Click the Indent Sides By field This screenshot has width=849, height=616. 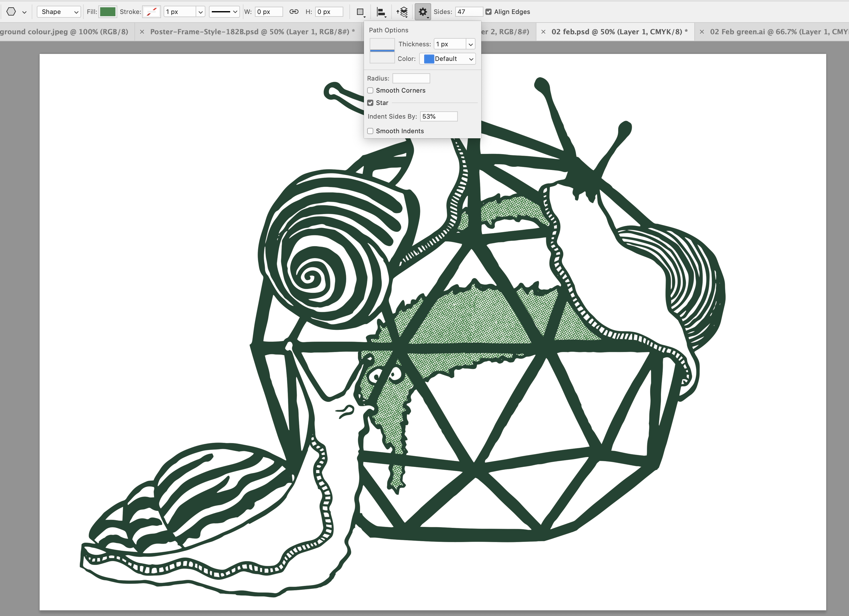pyautogui.click(x=438, y=116)
